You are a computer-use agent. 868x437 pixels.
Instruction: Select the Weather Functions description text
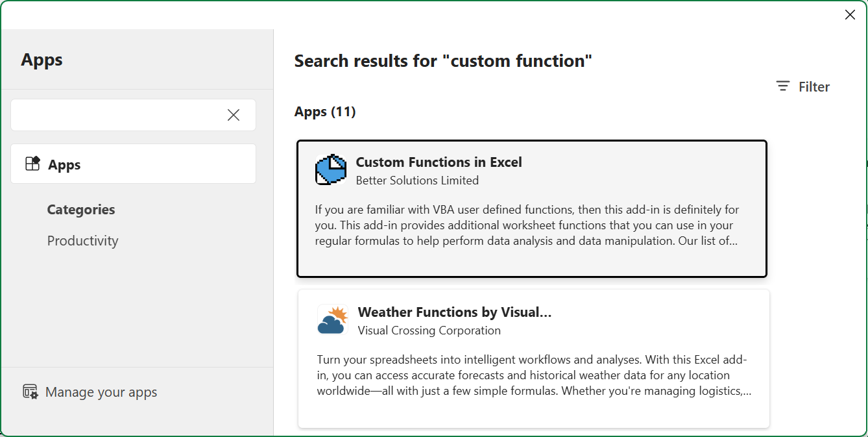534,375
